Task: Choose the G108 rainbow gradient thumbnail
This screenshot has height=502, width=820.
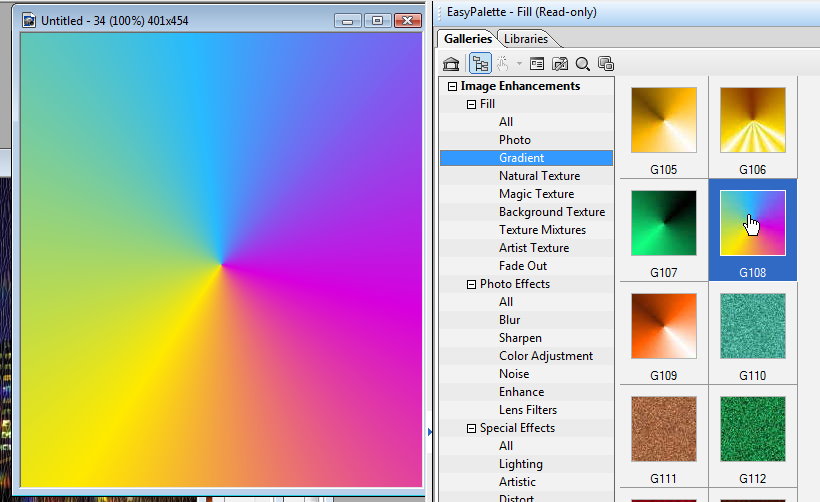Action: (753, 223)
